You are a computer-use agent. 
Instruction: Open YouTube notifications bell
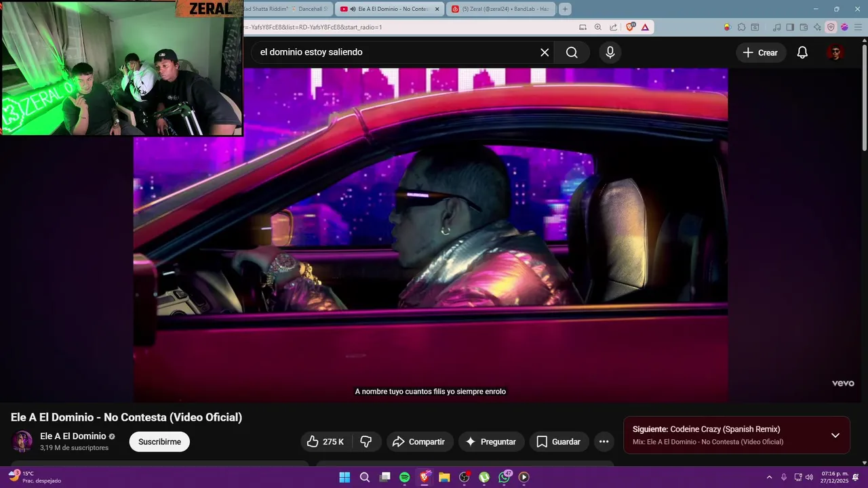pyautogui.click(x=802, y=52)
